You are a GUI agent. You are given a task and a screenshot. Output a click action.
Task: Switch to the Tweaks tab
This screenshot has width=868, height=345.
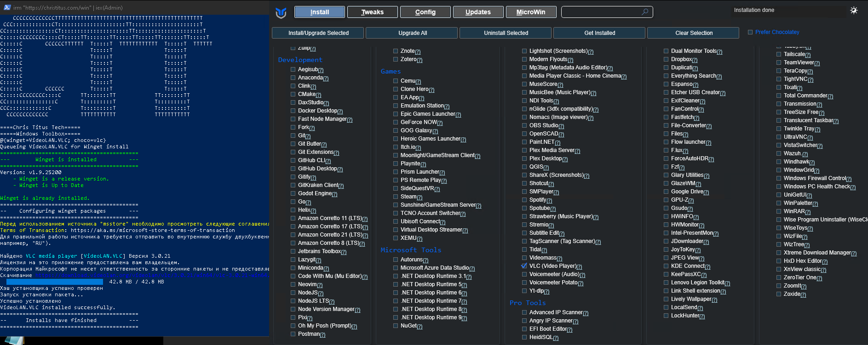tap(373, 12)
